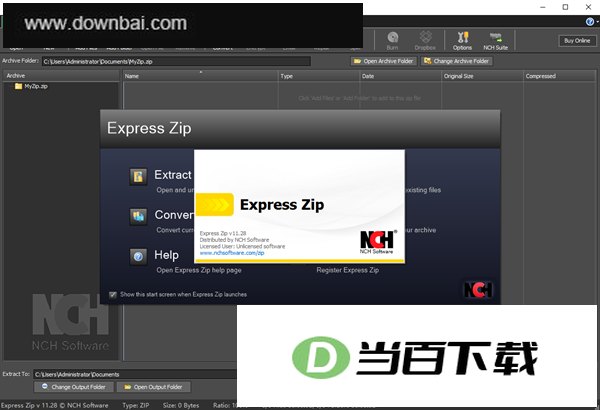Click Open Archive Folder button
Image resolution: width=600 pixels, height=410 pixels.
[384, 61]
